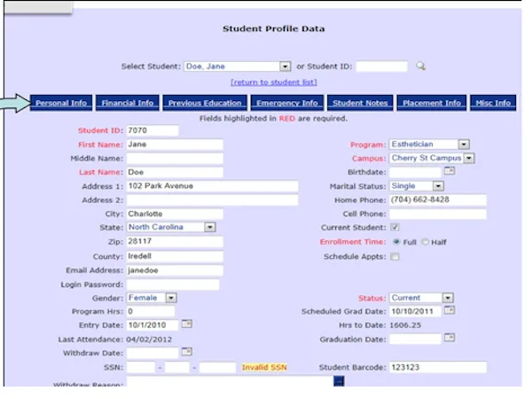Image resolution: width=532 pixels, height=399 pixels.
Task: Click the last SSN segment field
Action: click(x=217, y=367)
